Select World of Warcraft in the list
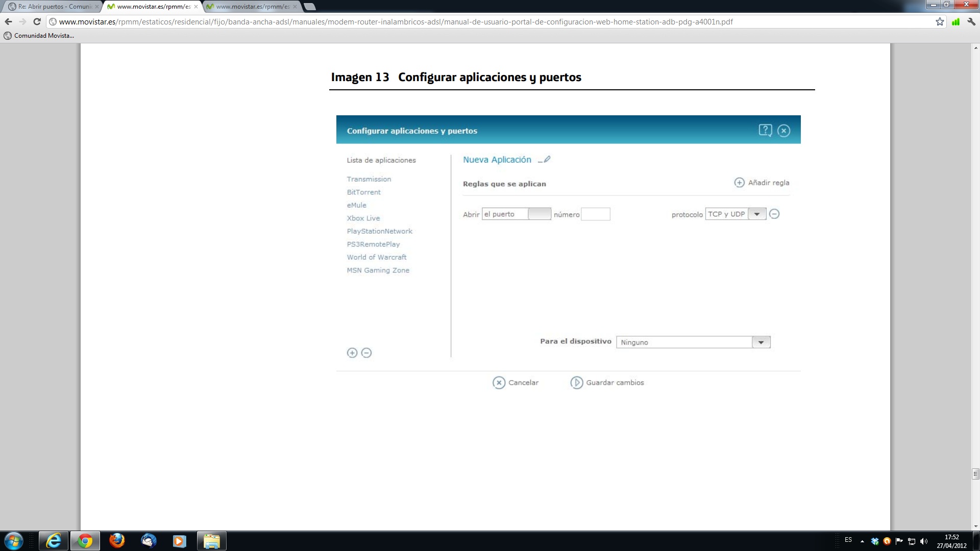 377,257
